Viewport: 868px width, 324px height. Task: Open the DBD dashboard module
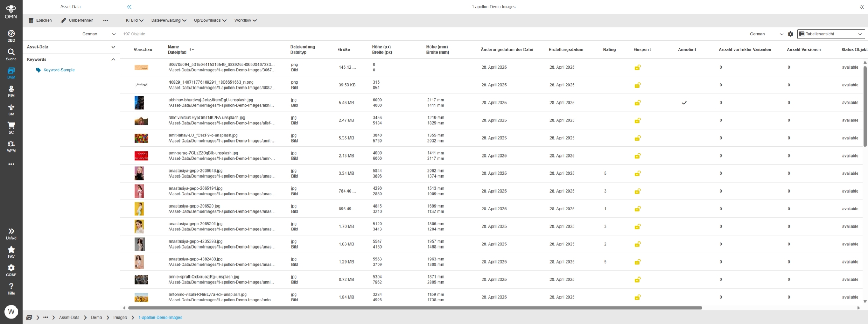[x=11, y=36]
